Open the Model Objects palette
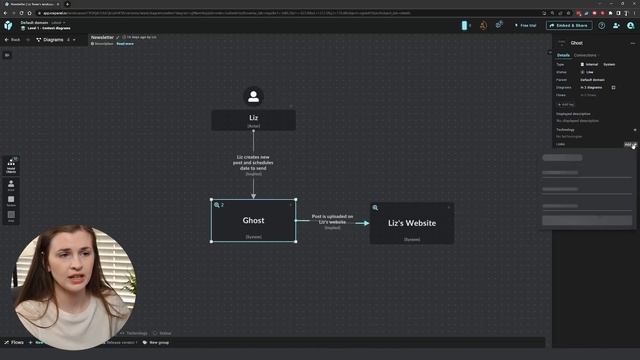640x360 pixels. [x=11, y=166]
